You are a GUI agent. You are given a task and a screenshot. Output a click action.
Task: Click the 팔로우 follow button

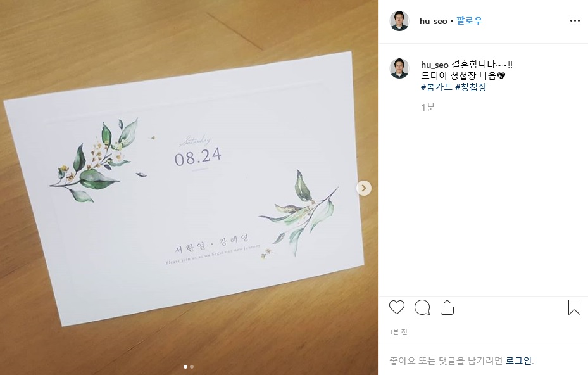469,21
